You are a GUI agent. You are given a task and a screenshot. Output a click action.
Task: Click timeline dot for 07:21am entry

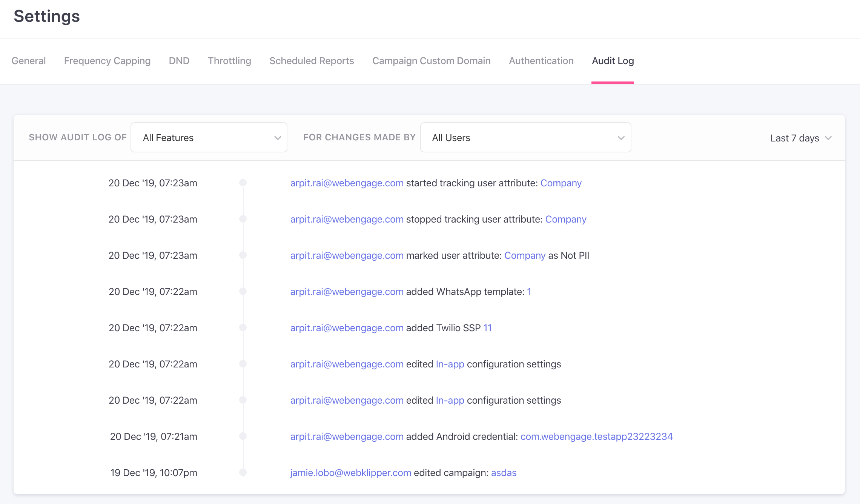[x=243, y=436]
